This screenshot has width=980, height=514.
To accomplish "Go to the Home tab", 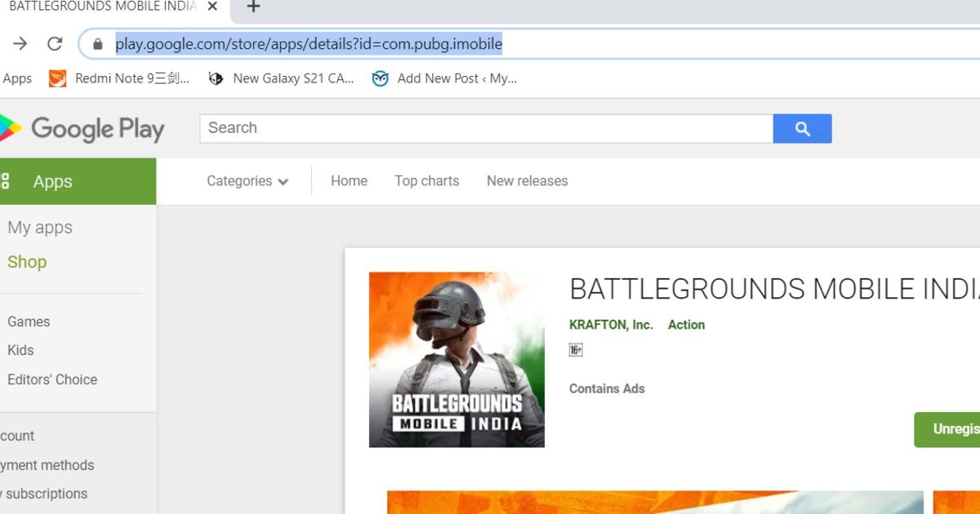I will click(349, 181).
